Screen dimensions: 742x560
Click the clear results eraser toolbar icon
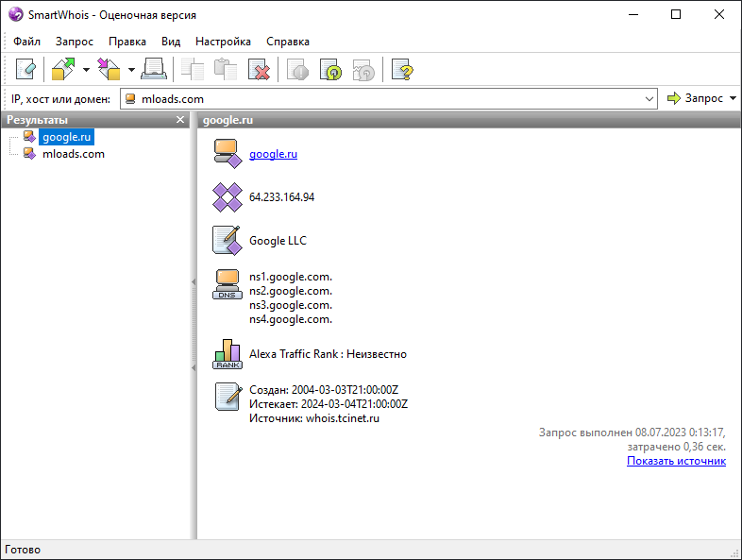point(25,70)
